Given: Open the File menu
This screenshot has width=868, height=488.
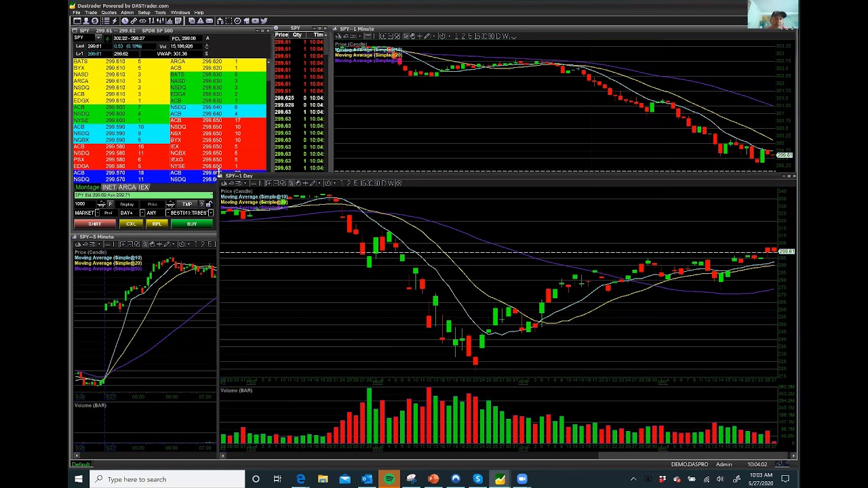Looking at the screenshot, I should pos(77,12).
